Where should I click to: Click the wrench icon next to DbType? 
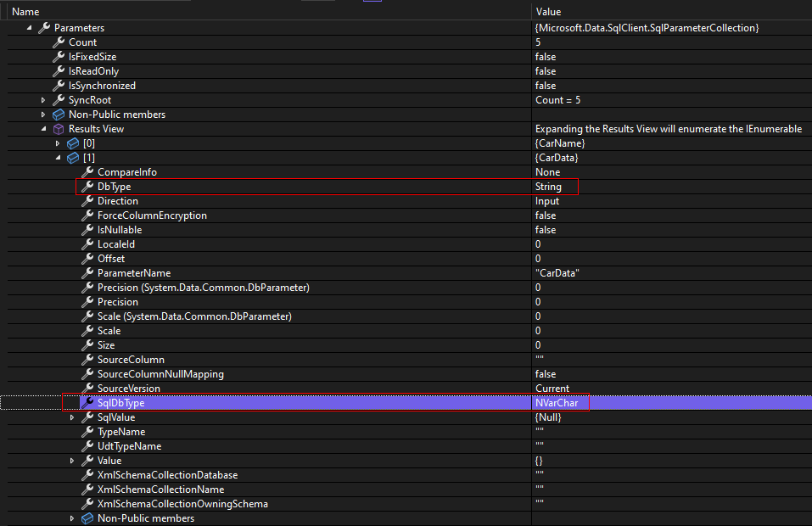87,186
